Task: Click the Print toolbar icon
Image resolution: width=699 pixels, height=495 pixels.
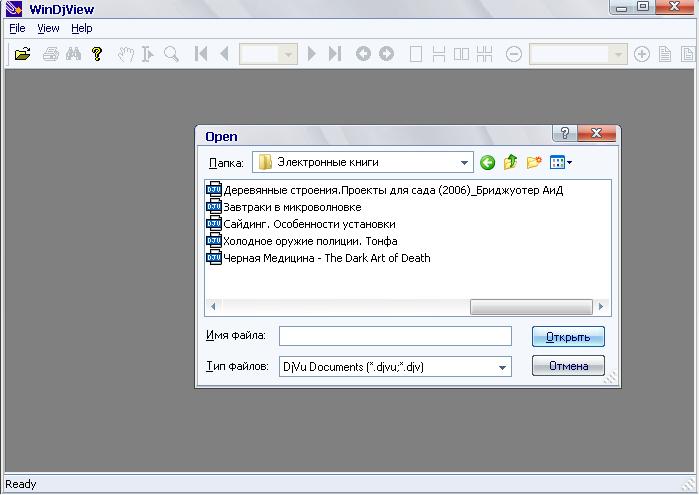Action: pyautogui.click(x=50, y=54)
